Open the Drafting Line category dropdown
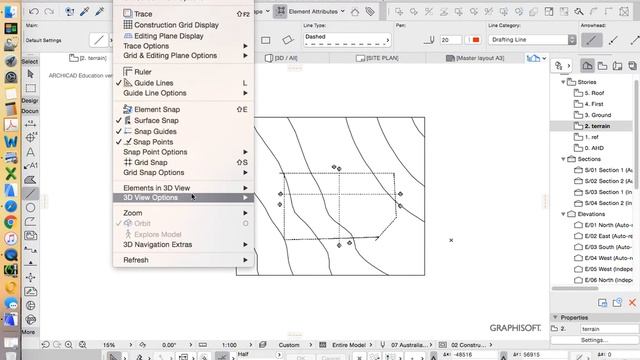Image resolution: width=640 pixels, height=360 pixels. (532, 40)
